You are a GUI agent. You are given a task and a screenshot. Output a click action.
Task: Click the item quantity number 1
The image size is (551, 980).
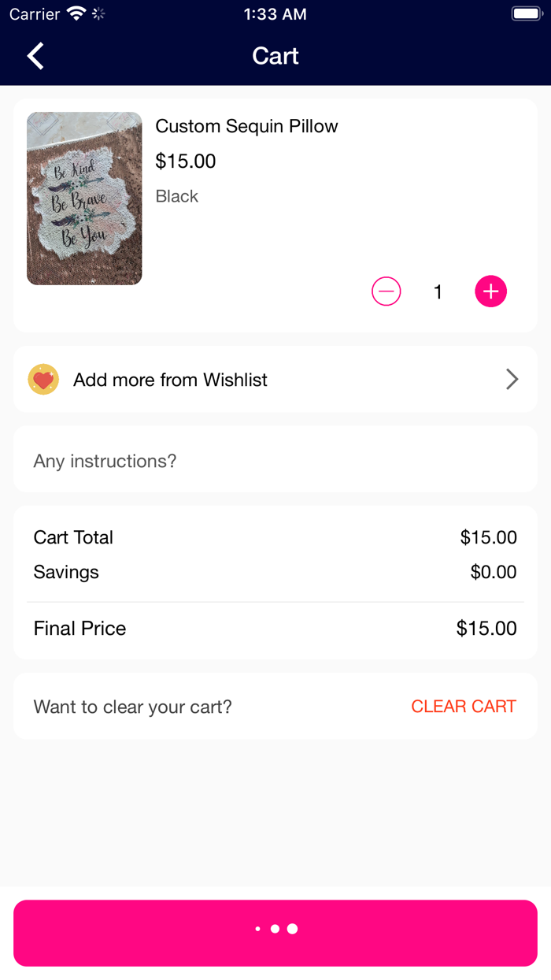[438, 292]
